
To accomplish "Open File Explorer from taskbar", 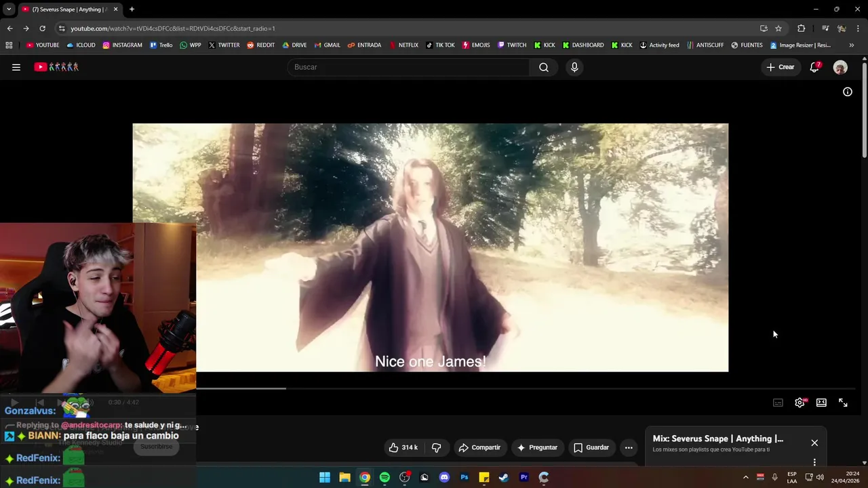I will point(344,477).
